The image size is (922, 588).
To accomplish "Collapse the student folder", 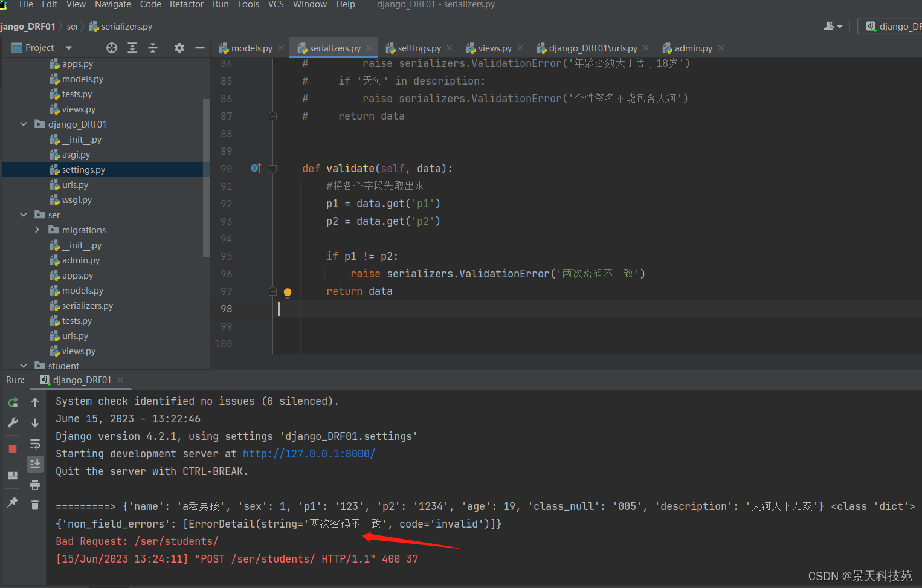I will 24,366.
